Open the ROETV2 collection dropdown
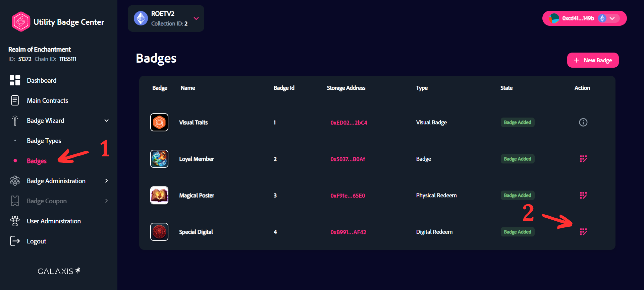The image size is (644, 290). click(196, 18)
